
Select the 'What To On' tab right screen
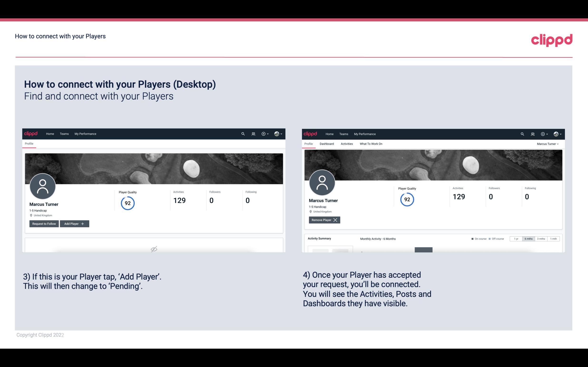[x=371, y=144]
